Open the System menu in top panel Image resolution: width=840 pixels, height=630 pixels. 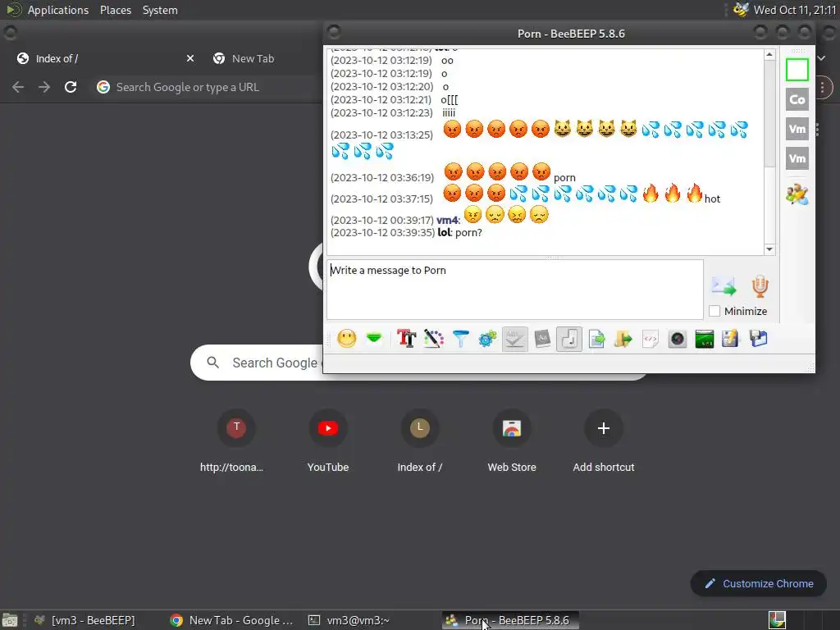click(160, 10)
